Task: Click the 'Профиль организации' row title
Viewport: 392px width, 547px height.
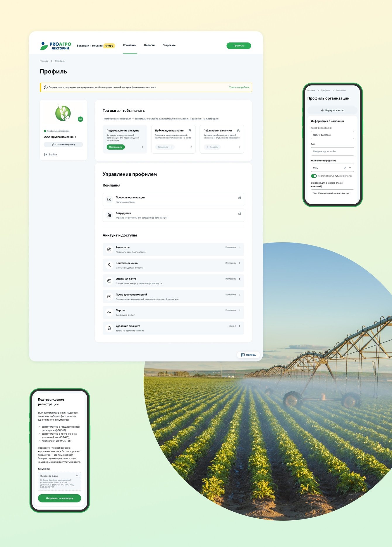Action: 130,198
